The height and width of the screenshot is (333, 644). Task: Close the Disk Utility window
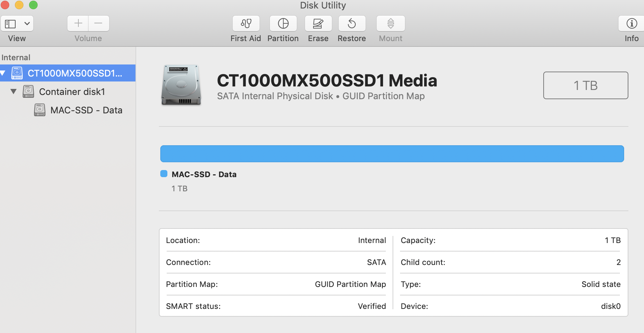coord(5,5)
